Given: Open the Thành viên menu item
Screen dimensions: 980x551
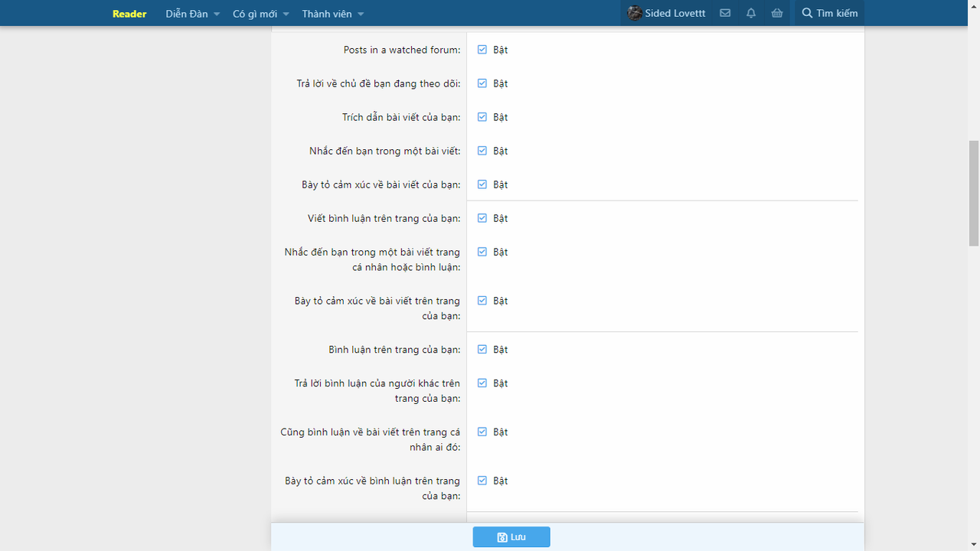Looking at the screenshot, I should coord(326,14).
